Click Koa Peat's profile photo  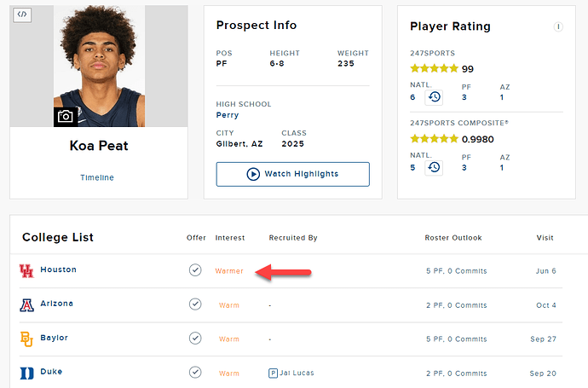tap(99, 66)
